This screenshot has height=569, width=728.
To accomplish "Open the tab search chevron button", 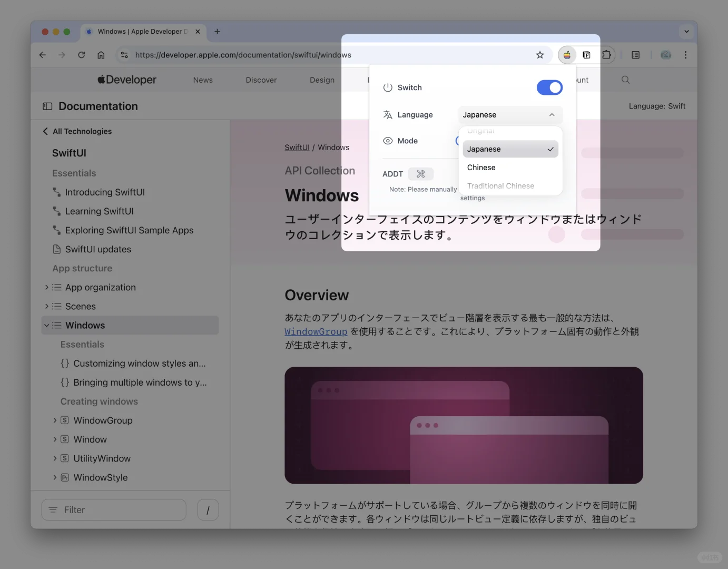I will point(686,32).
